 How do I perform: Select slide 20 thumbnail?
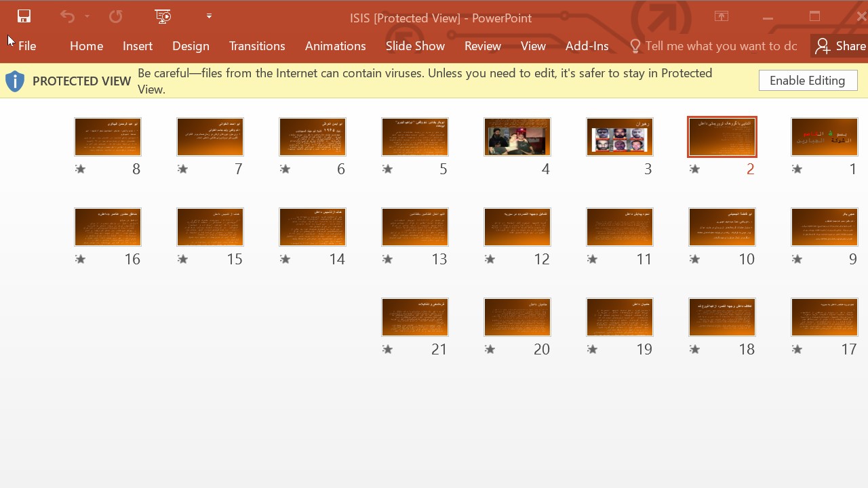[517, 317]
